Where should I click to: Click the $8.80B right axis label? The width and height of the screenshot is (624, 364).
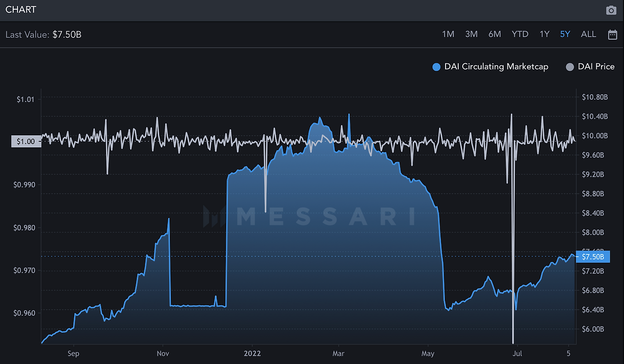593,193
